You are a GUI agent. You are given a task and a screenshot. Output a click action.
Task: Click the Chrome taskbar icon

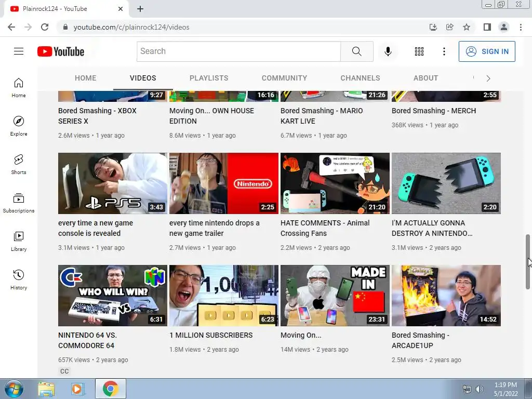110,389
